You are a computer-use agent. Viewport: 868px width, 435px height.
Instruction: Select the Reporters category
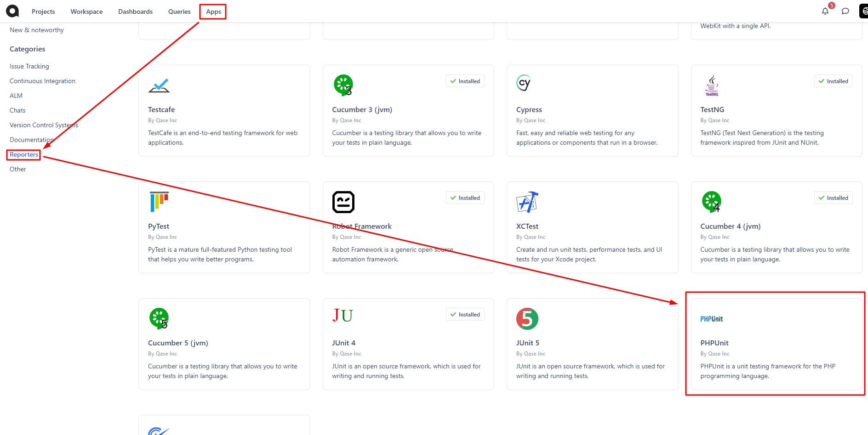click(24, 155)
